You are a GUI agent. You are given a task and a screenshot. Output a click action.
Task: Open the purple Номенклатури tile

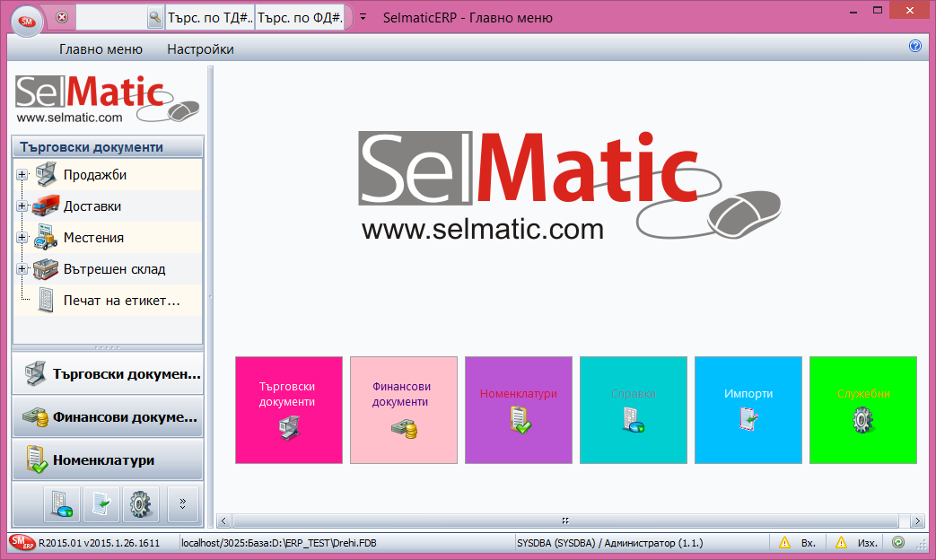pos(519,410)
